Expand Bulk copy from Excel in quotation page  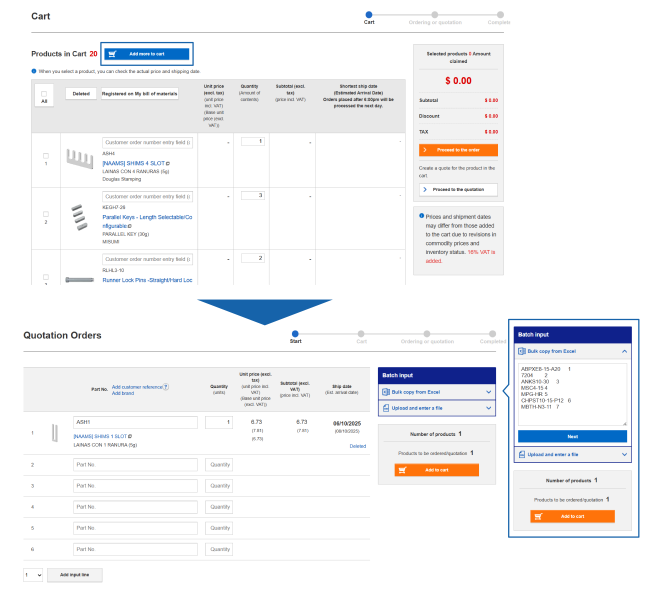pos(437,391)
